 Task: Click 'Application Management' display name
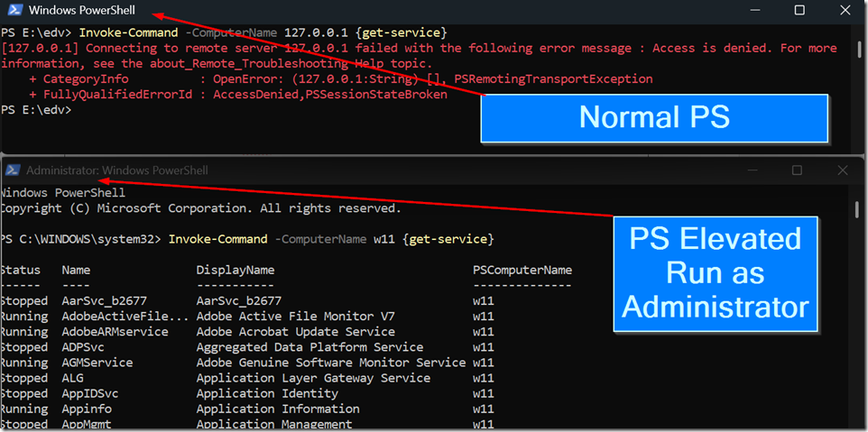tap(274, 426)
